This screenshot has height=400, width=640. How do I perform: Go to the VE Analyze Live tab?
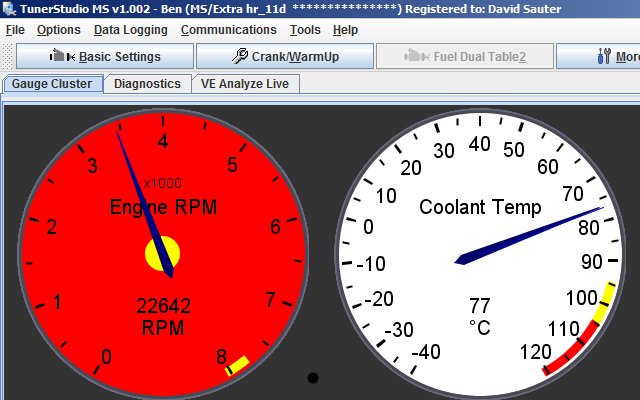point(244,84)
